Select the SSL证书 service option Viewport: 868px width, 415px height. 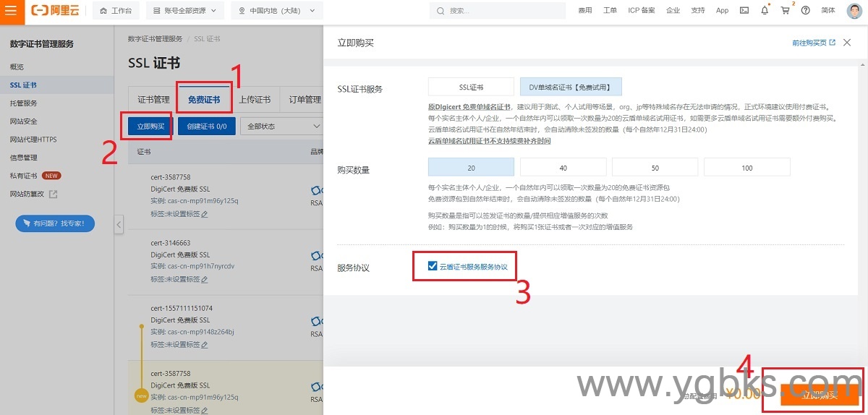(x=471, y=87)
